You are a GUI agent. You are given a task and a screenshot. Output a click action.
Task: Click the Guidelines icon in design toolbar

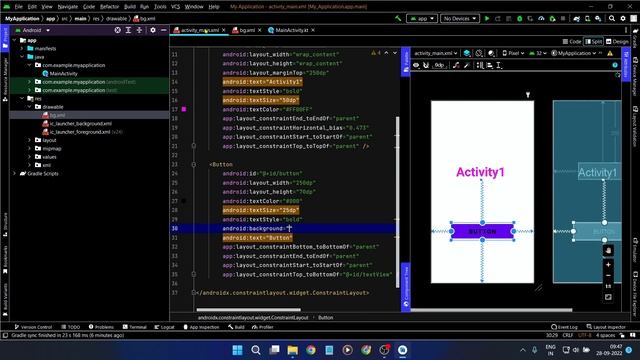click(x=499, y=65)
